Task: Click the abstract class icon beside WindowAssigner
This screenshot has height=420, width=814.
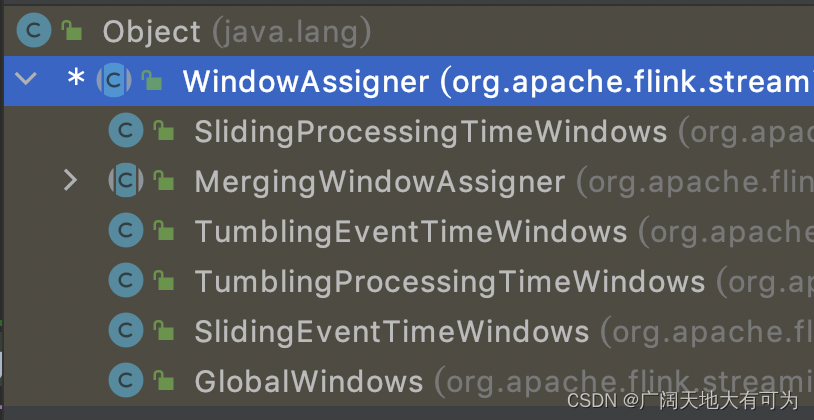Action: 113,81
